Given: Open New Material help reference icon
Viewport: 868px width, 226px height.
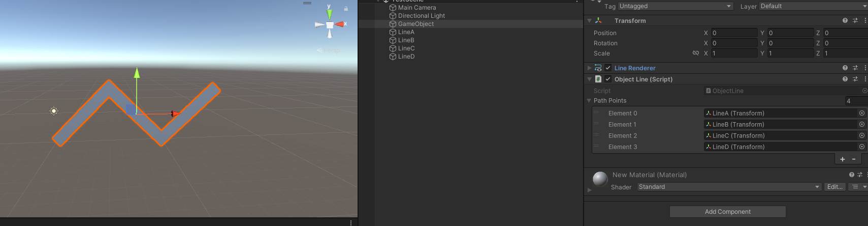Looking at the screenshot, I should 852,175.
